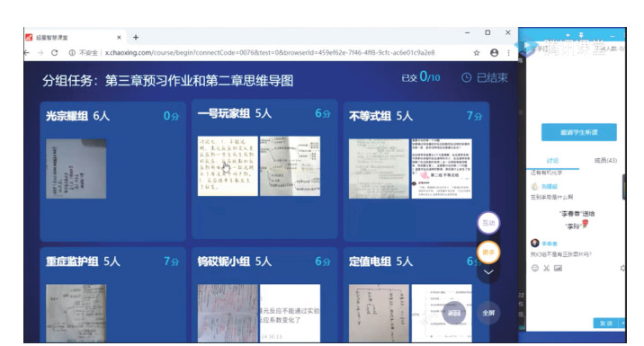Click the orange 更多 floating button
This screenshot has height=346, width=644.
[x=488, y=252]
